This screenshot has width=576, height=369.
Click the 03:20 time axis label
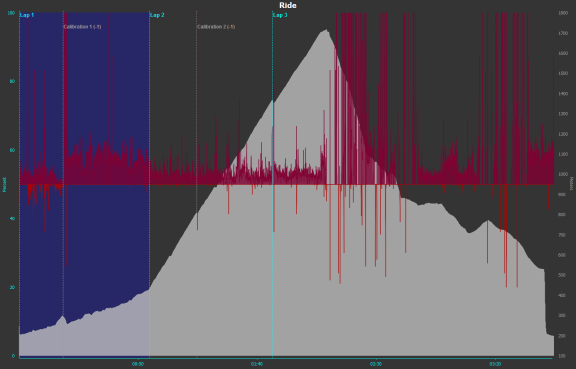point(495,364)
